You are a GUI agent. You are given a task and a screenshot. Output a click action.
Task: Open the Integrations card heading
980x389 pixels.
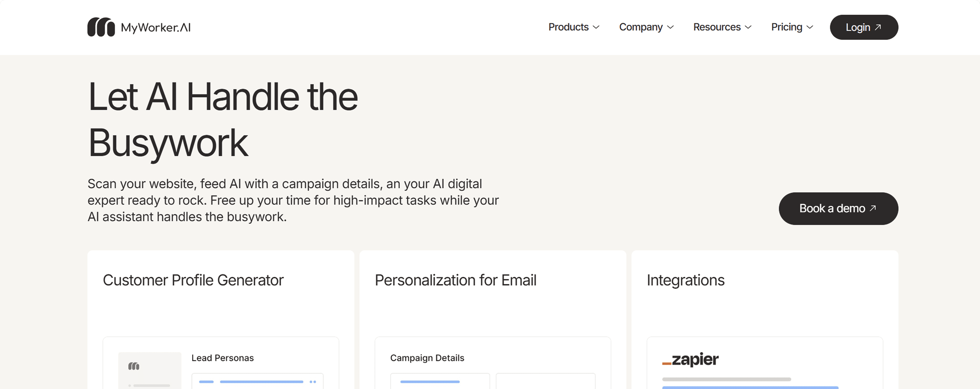(x=685, y=280)
